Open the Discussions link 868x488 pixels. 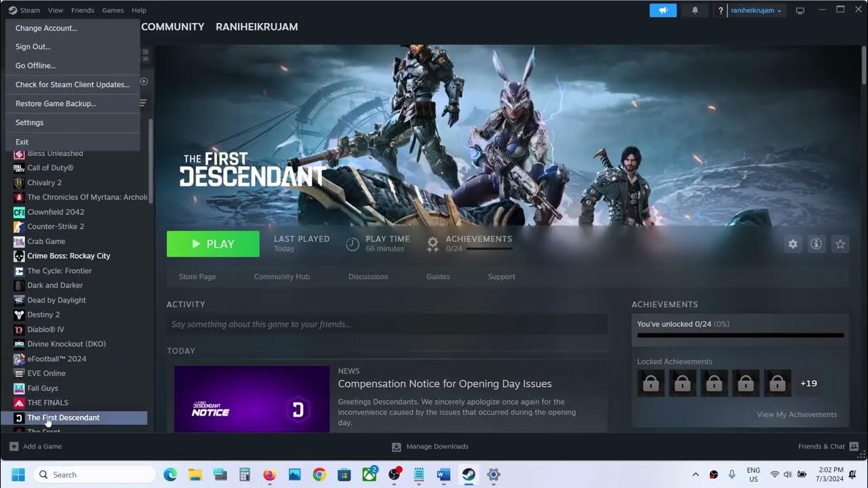click(368, 277)
